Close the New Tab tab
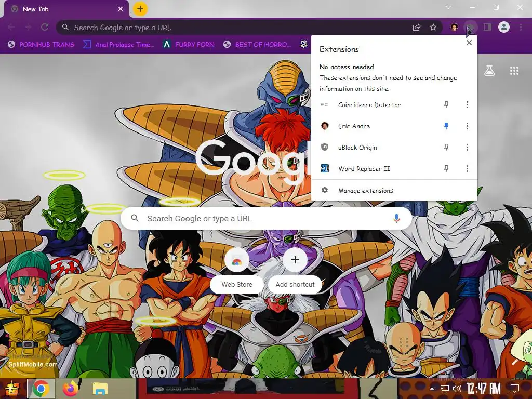Image resolution: width=532 pixels, height=399 pixels. pos(121,9)
